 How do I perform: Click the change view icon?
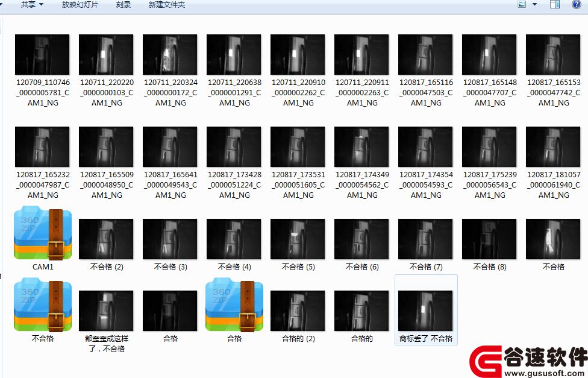[x=522, y=4]
